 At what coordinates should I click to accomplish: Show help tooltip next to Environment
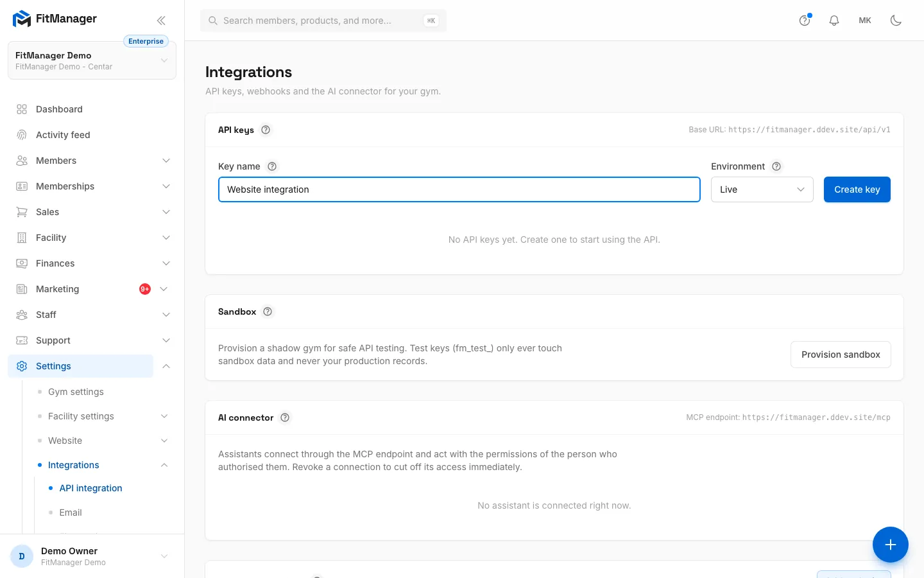(x=776, y=166)
